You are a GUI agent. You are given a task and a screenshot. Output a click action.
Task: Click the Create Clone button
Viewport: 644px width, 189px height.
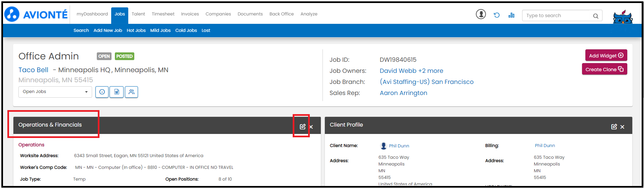[x=604, y=69]
